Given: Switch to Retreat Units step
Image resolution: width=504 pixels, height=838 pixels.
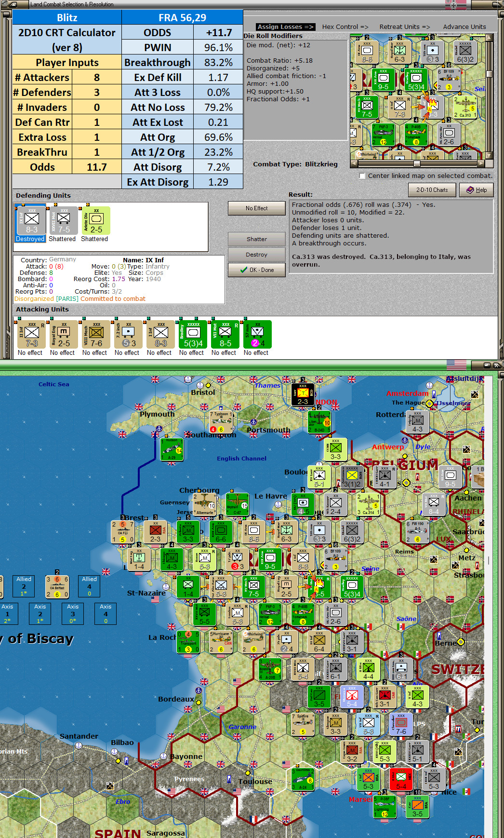Looking at the screenshot, I should coord(405,27).
